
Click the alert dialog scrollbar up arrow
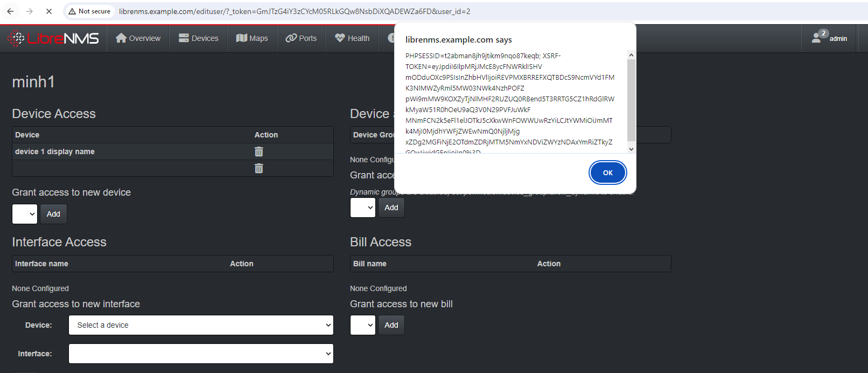pyautogui.click(x=632, y=55)
